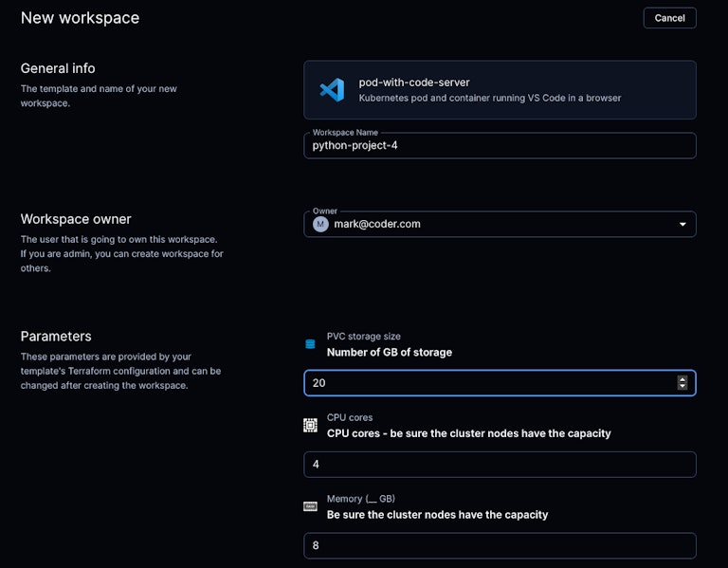Focus the Workspace Name input field
Screen dimensions: 728x568
(500, 146)
